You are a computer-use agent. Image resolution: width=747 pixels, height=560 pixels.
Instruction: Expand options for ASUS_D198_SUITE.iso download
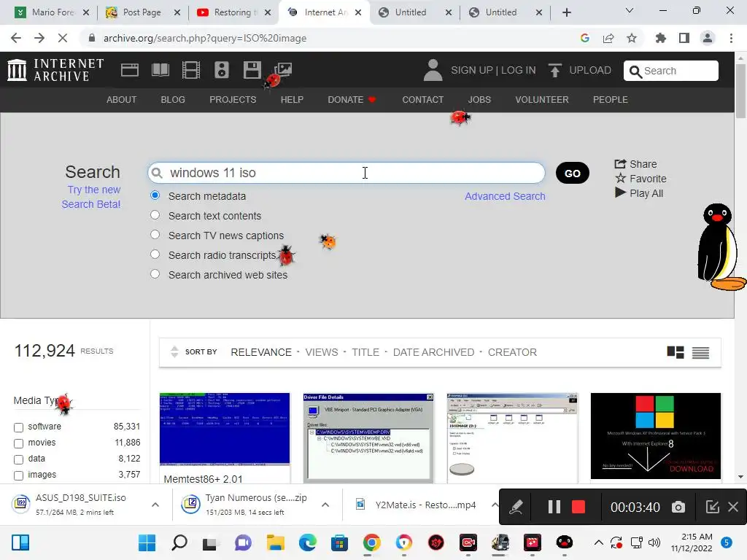[155, 505]
